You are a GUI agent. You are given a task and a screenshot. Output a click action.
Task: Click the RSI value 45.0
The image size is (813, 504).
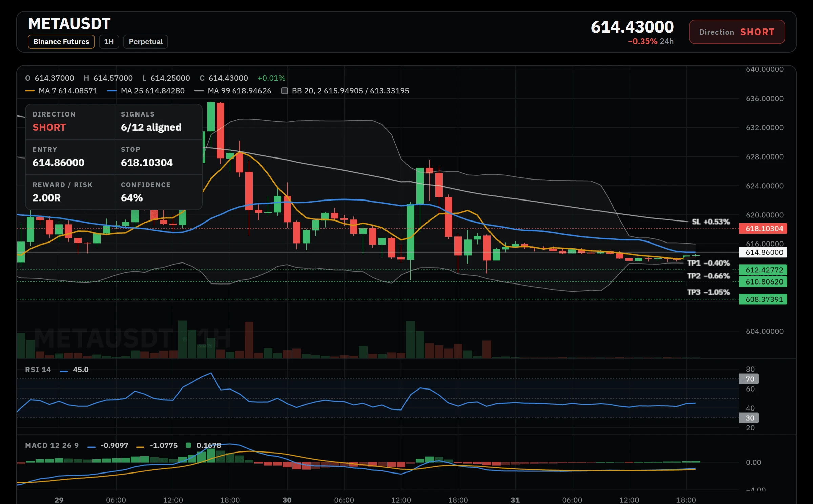click(x=81, y=370)
